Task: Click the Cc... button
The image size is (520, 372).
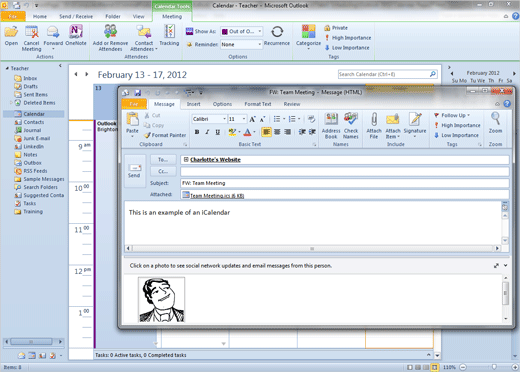Action: [x=163, y=171]
